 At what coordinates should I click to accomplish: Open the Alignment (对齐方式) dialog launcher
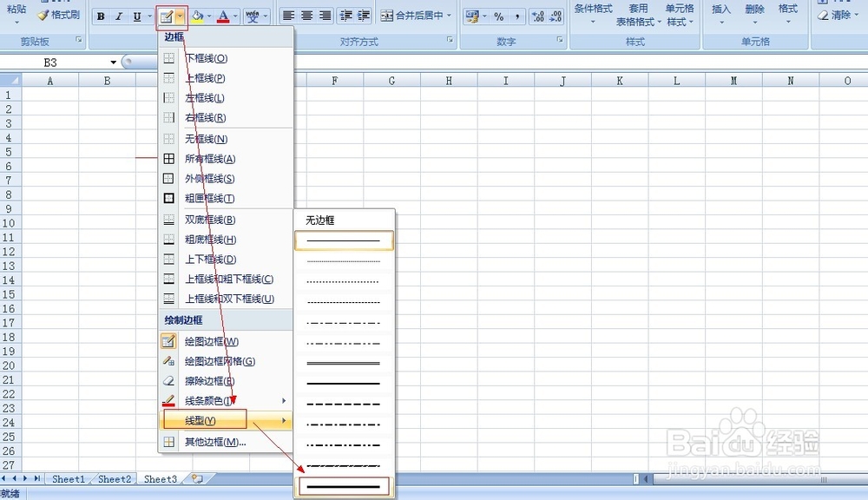click(x=450, y=40)
